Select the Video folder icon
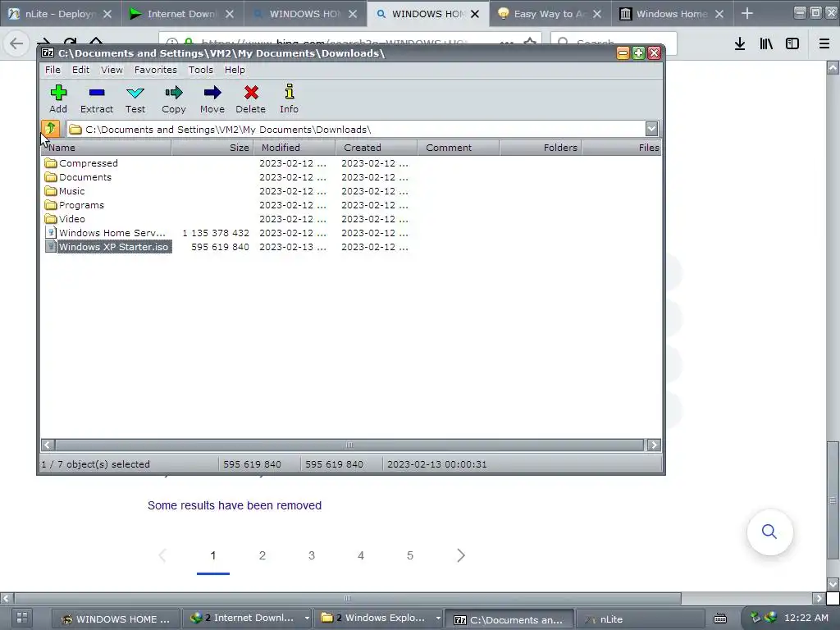840x630 pixels. click(51, 218)
